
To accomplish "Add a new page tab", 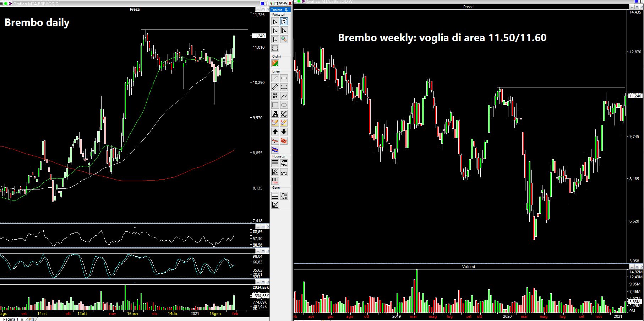I will pyautogui.click(x=31, y=319).
